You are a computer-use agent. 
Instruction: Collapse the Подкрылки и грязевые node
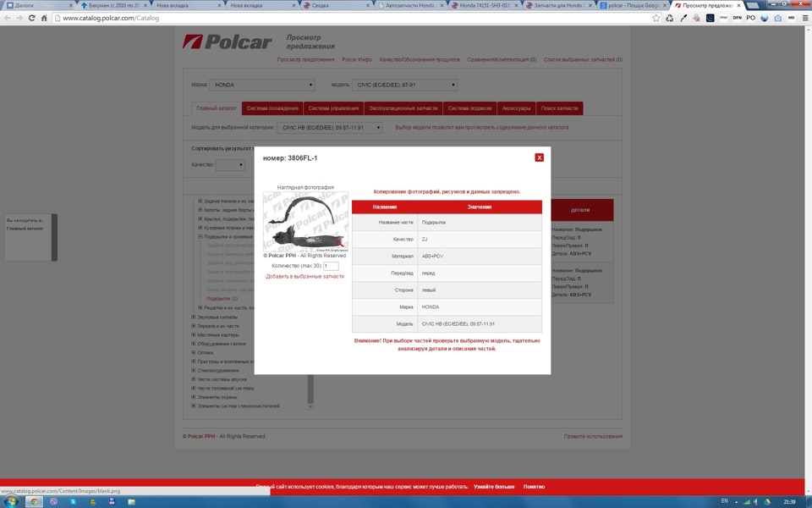tap(200, 236)
